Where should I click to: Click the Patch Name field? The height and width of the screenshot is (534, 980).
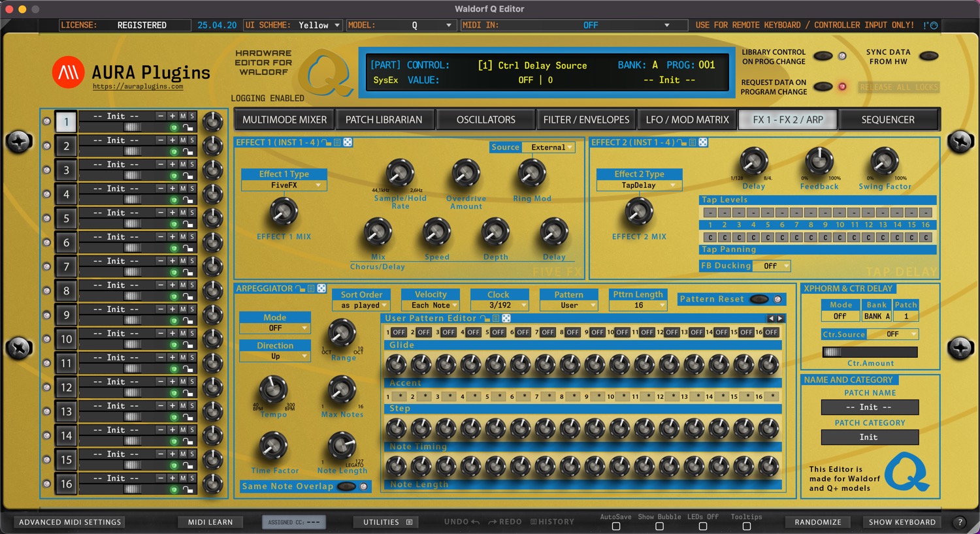tap(870, 407)
